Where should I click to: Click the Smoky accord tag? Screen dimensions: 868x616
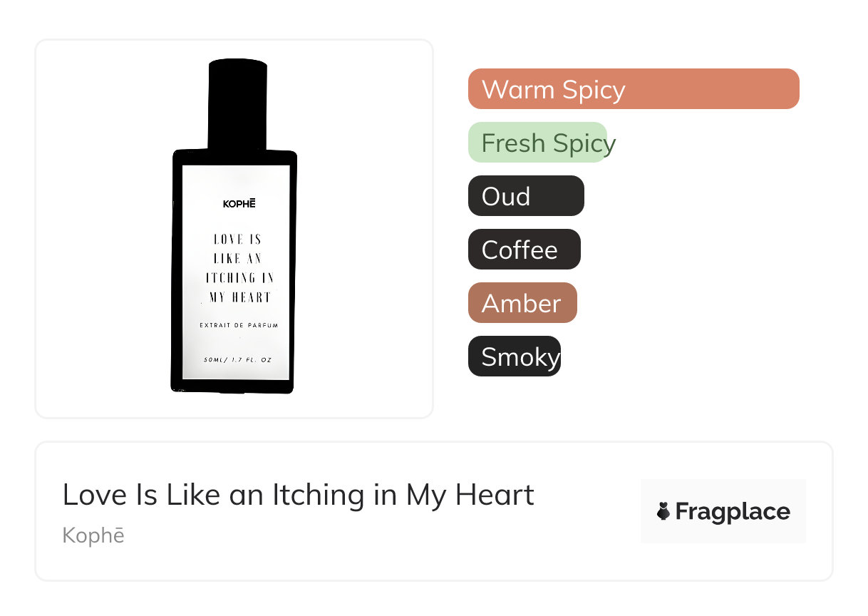(x=515, y=356)
